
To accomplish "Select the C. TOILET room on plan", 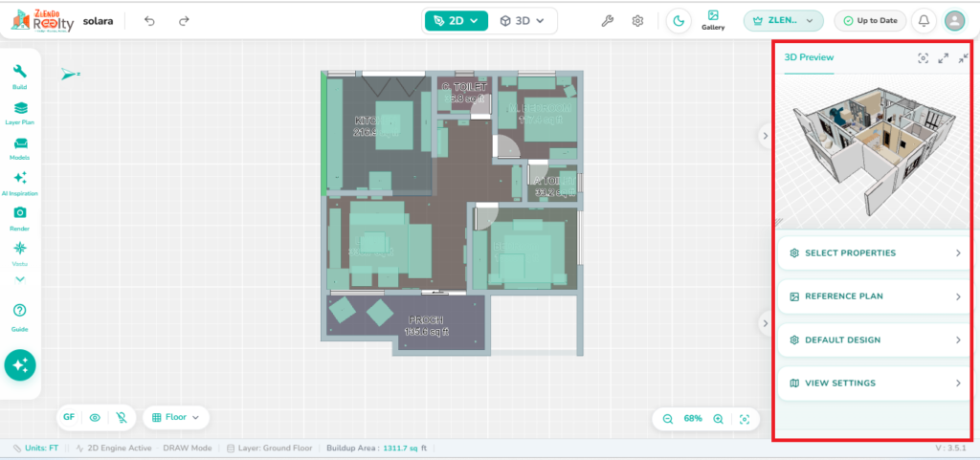I will 464,93.
